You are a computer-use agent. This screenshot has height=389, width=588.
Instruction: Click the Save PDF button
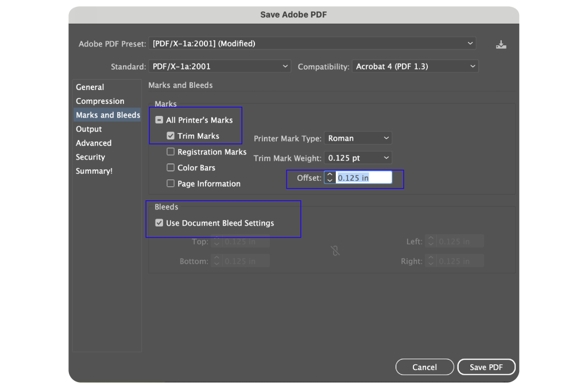click(x=486, y=367)
